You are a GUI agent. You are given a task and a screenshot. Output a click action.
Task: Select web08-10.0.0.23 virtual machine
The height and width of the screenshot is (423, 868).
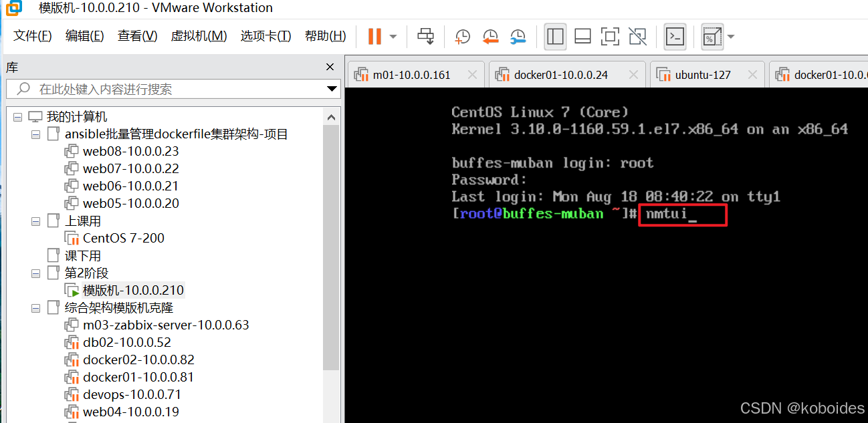coord(130,152)
